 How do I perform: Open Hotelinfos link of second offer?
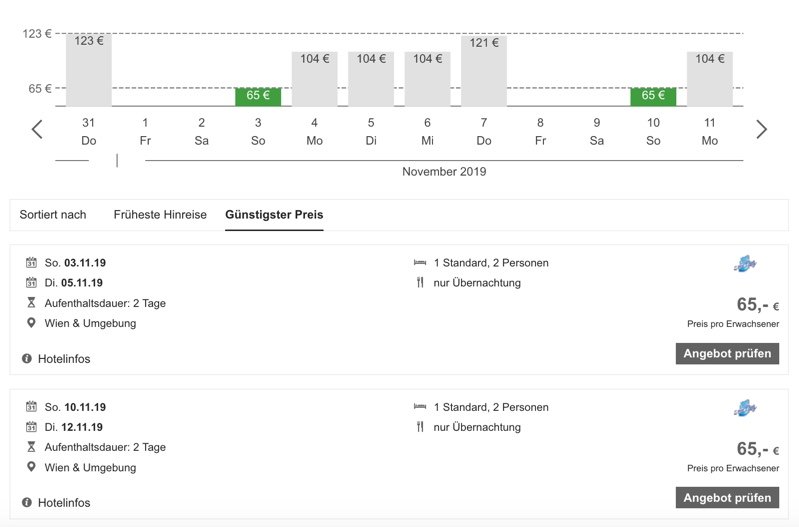[64, 503]
